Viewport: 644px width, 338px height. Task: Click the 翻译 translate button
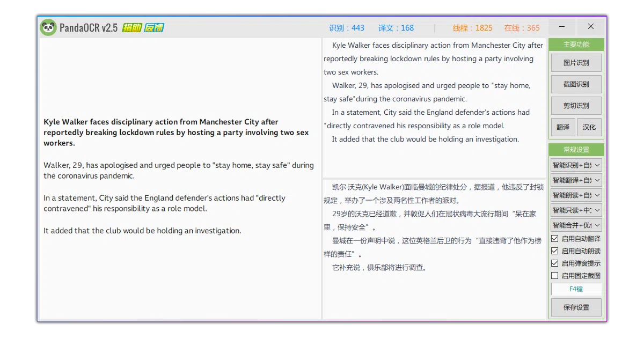point(563,127)
